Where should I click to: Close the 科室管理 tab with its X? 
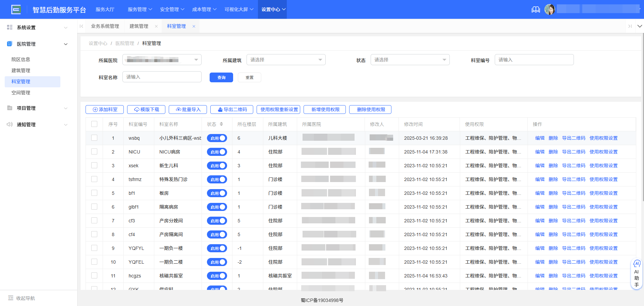(x=194, y=26)
